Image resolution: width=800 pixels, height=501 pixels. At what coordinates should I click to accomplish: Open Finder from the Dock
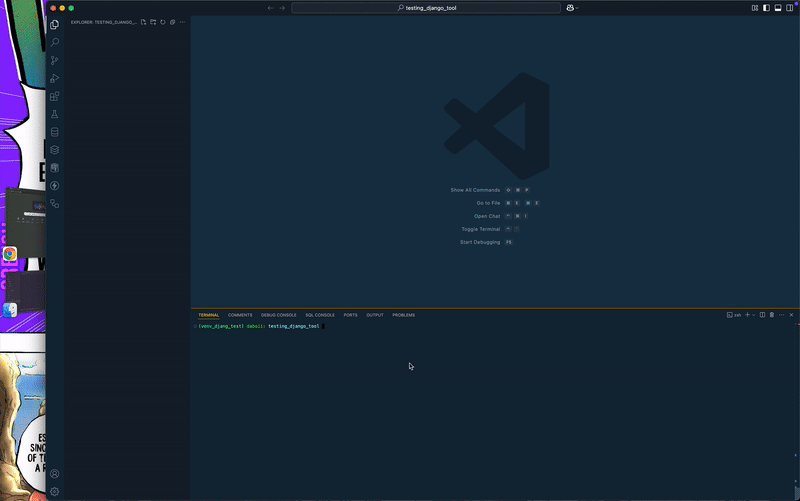10,310
